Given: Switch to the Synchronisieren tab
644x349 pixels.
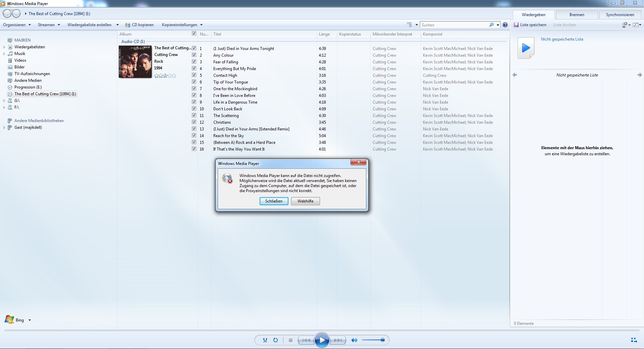Looking at the screenshot, I should (x=620, y=15).
